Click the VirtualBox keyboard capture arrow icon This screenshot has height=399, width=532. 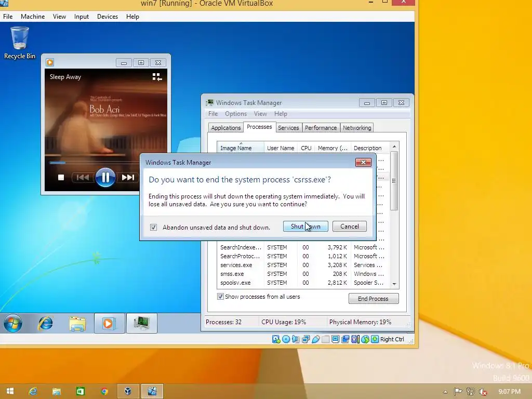pos(375,339)
